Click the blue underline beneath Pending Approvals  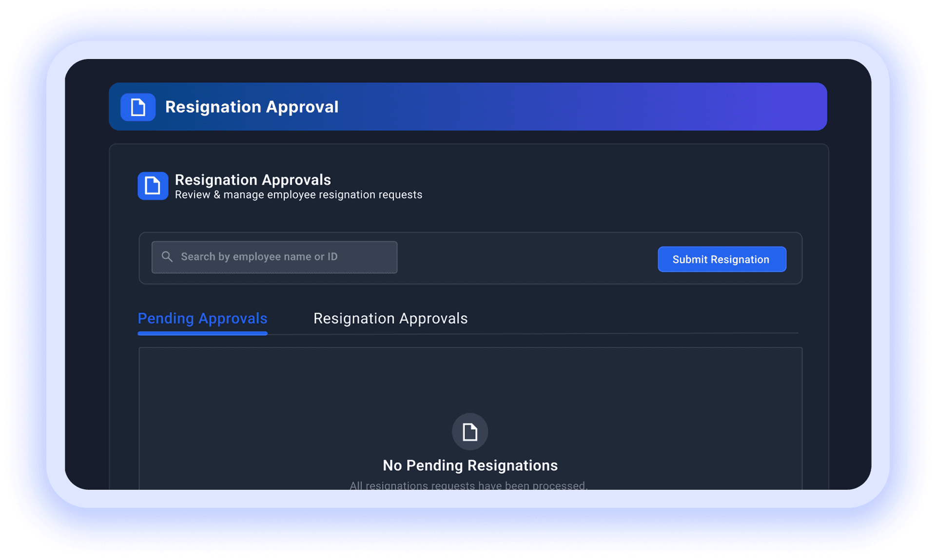(202, 333)
